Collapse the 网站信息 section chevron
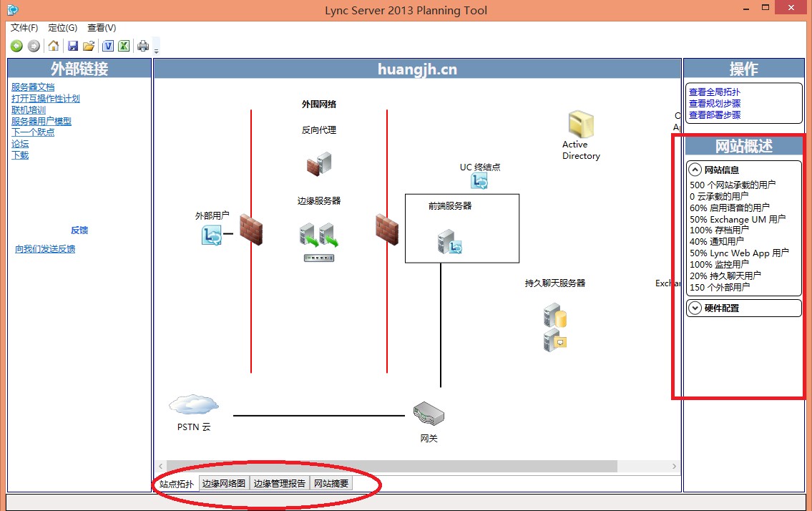The image size is (812, 511). pos(695,170)
